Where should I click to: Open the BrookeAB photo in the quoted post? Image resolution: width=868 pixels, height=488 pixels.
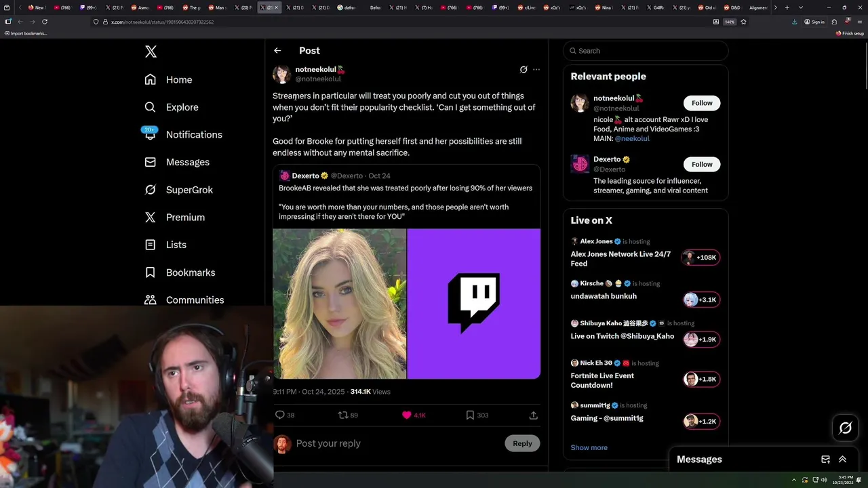click(x=340, y=304)
